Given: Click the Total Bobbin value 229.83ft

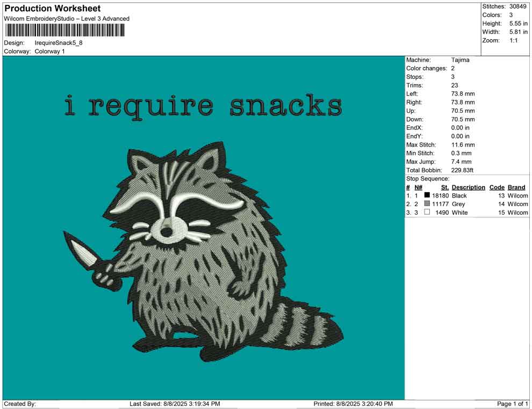Looking at the screenshot, I should (x=462, y=170).
